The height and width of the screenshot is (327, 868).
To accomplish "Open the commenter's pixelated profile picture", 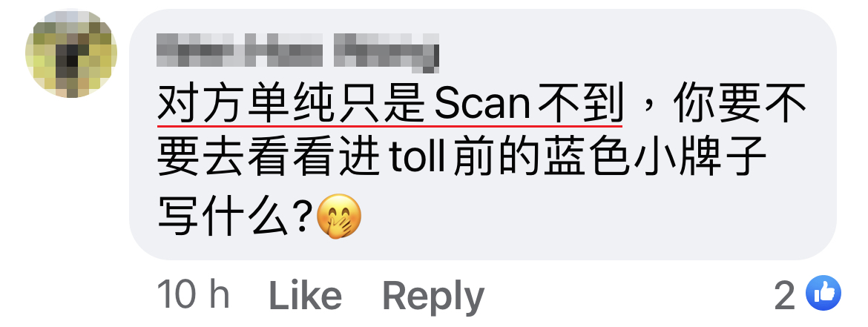I will 71,53.
